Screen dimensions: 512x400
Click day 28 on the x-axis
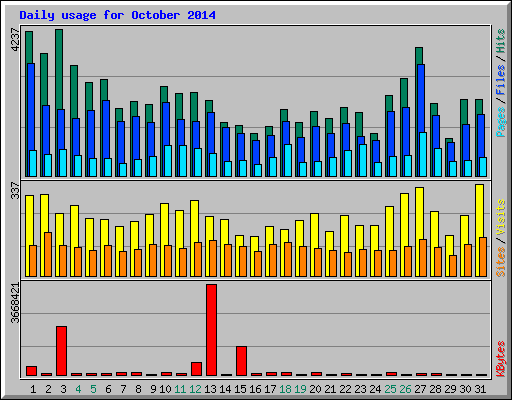[435, 389]
